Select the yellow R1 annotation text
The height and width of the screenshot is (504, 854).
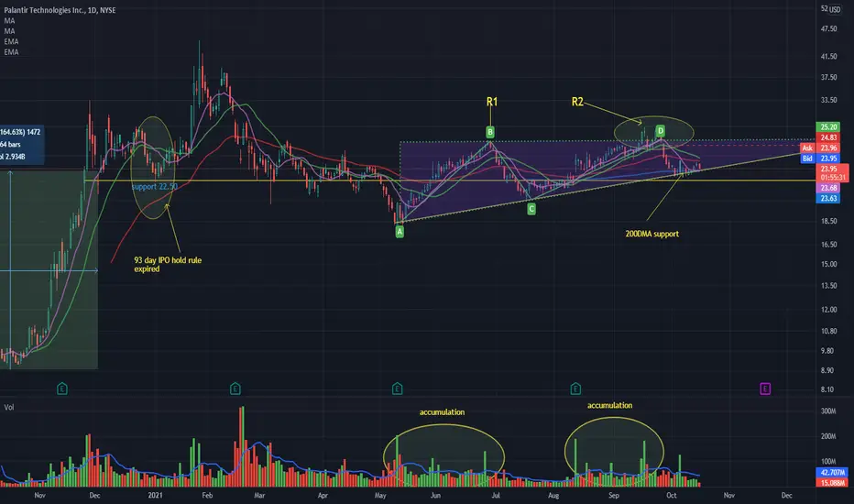492,102
